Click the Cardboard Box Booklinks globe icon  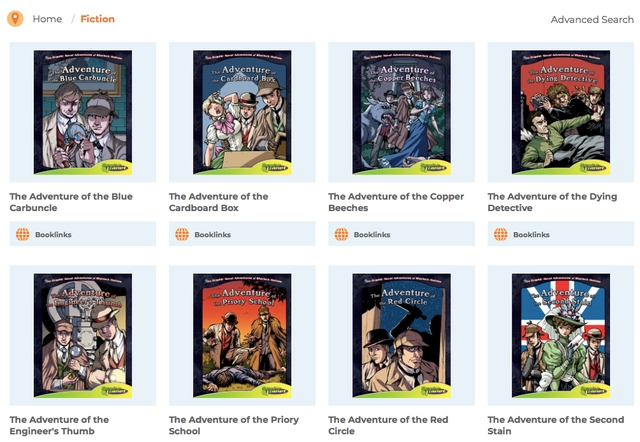click(x=182, y=234)
